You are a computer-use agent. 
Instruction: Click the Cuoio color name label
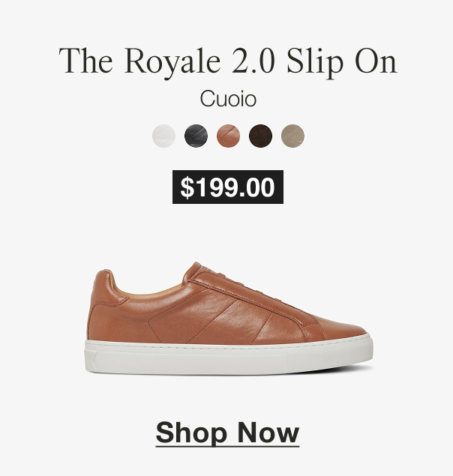228,99
